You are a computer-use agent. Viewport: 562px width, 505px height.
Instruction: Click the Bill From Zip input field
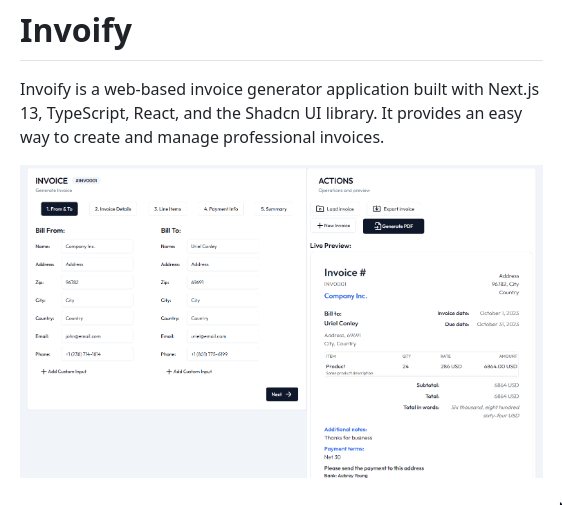[x=97, y=282]
